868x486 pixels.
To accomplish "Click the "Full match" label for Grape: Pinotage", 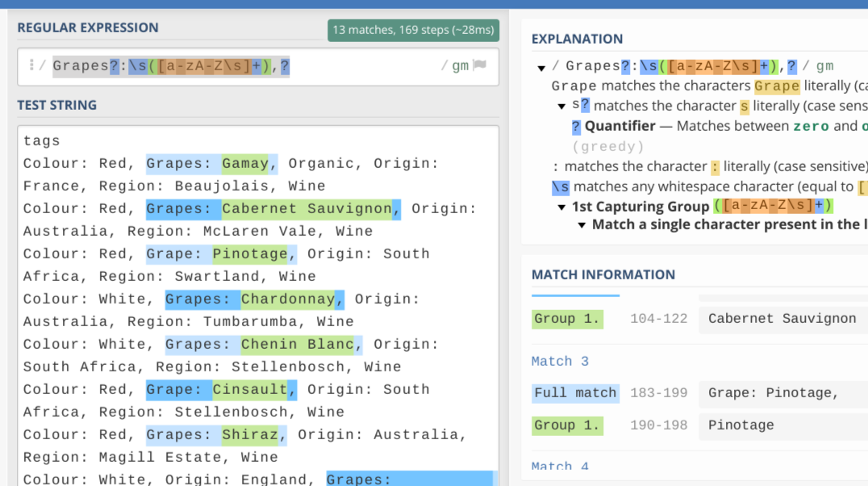I will 575,393.
